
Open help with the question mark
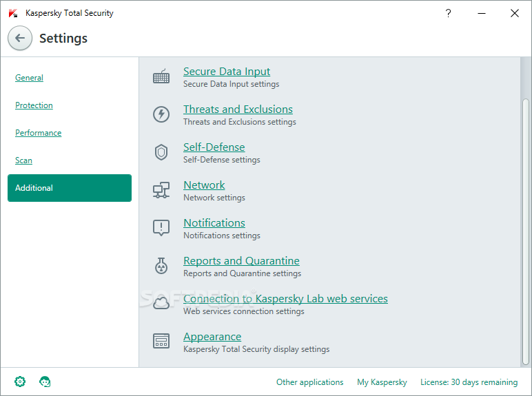pos(448,13)
